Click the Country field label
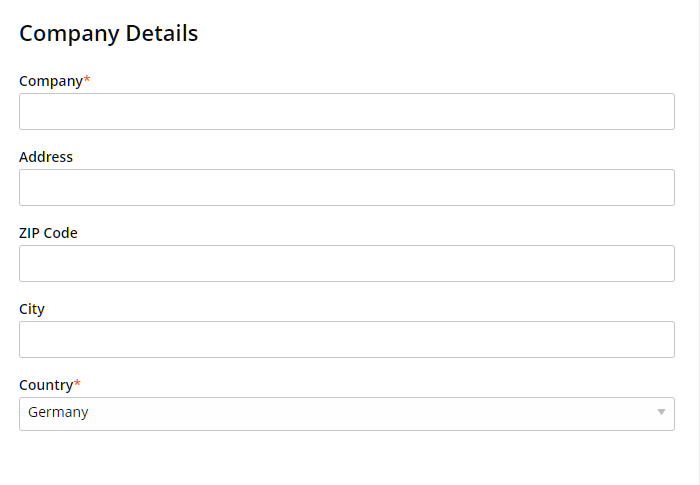 click(x=46, y=385)
